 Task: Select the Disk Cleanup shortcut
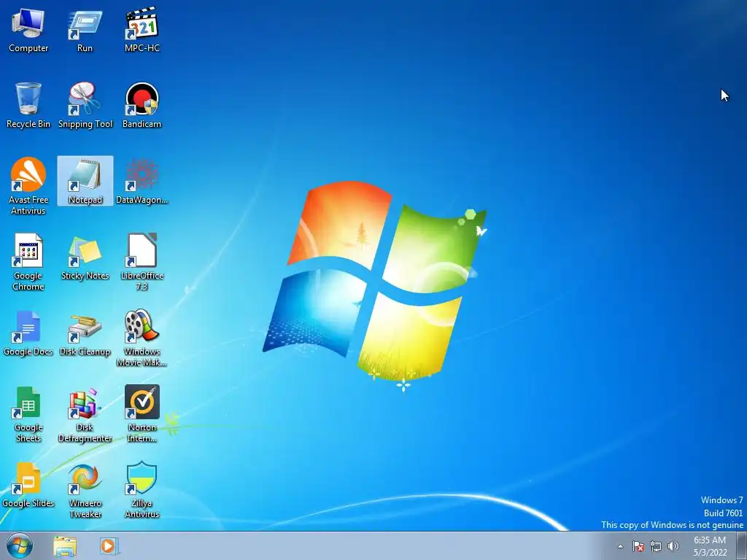point(85,332)
